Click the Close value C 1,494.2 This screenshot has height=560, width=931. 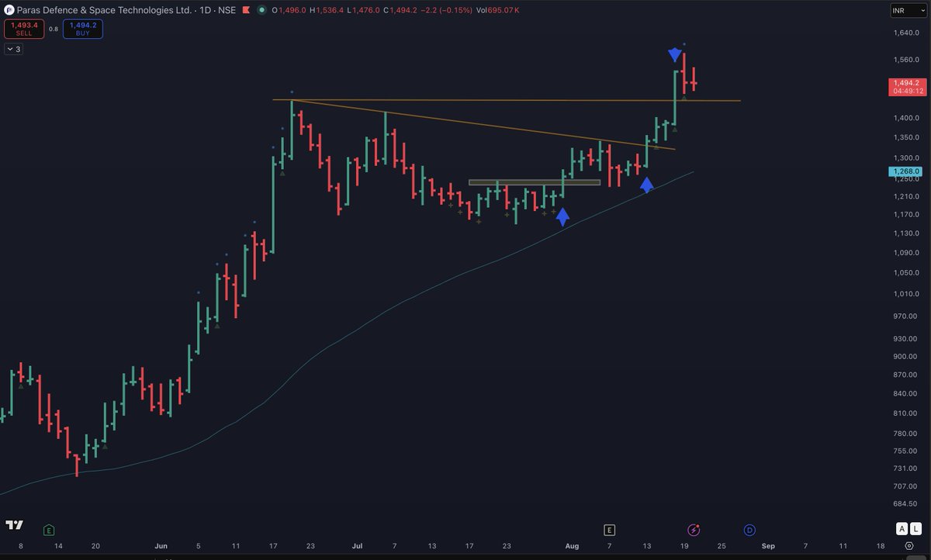point(402,10)
